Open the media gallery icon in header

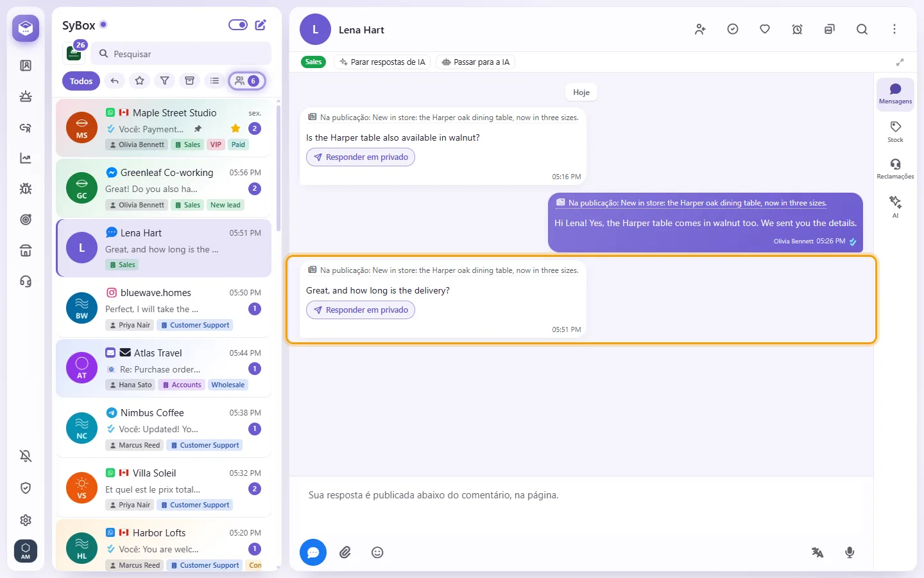[830, 30]
